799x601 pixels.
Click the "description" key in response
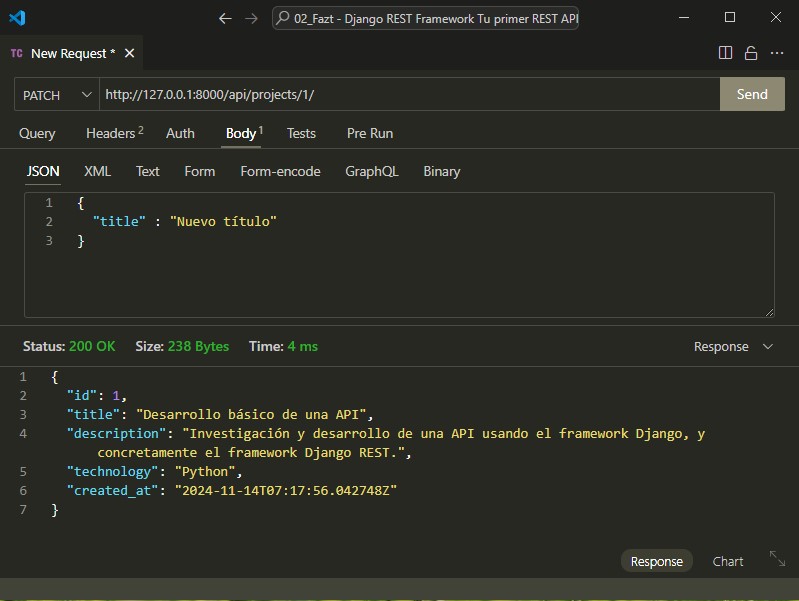pyautogui.click(x=116, y=433)
